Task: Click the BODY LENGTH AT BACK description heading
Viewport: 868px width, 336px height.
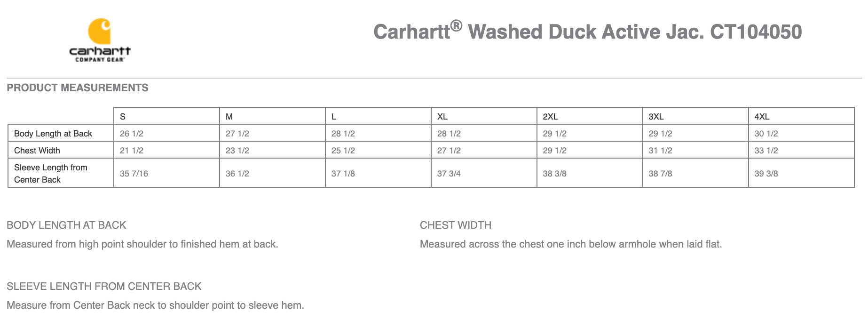Action: pos(66,225)
